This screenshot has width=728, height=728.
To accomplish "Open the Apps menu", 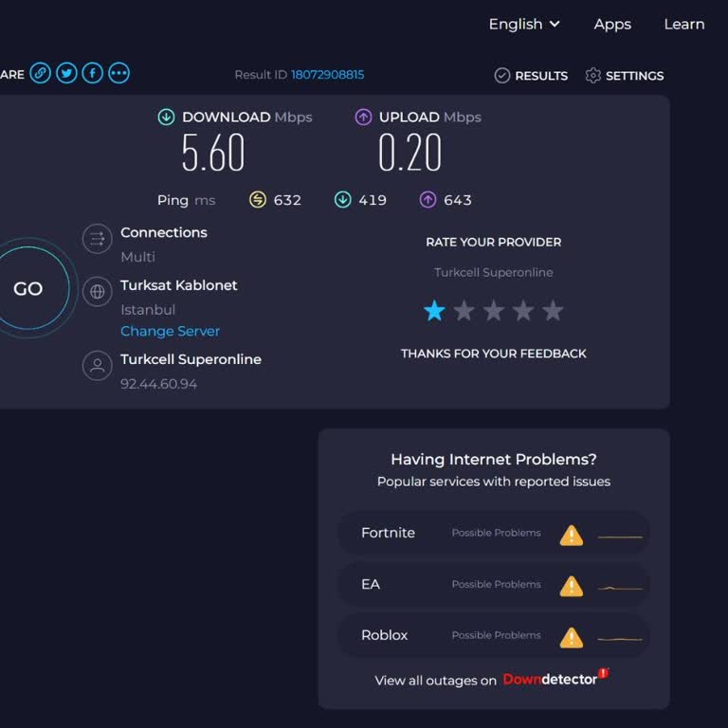I will pyautogui.click(x=612, y=25).
